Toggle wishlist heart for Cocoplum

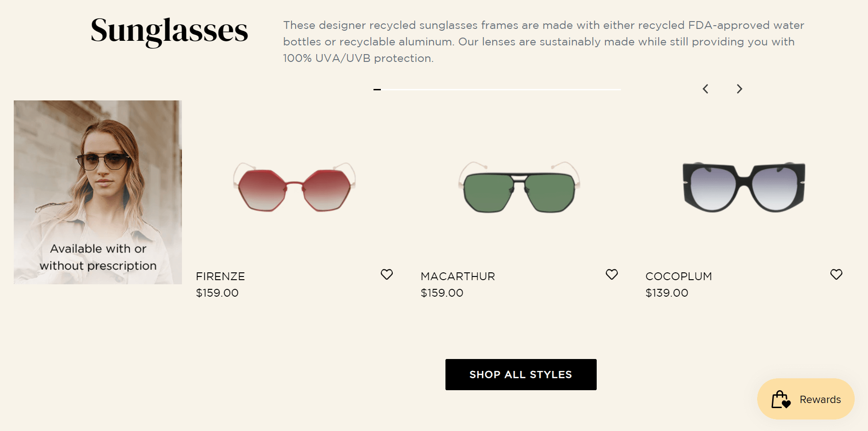point(836,274)
